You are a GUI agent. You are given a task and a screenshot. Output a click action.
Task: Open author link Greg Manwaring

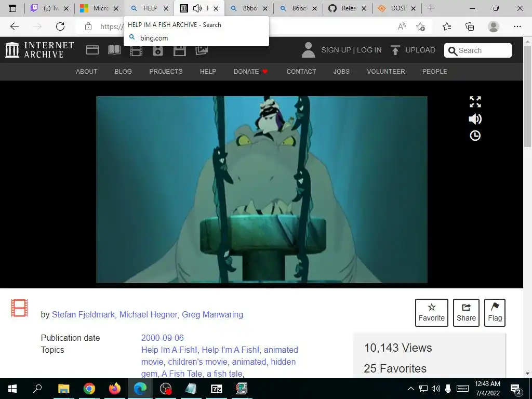(x=212, y=314)
